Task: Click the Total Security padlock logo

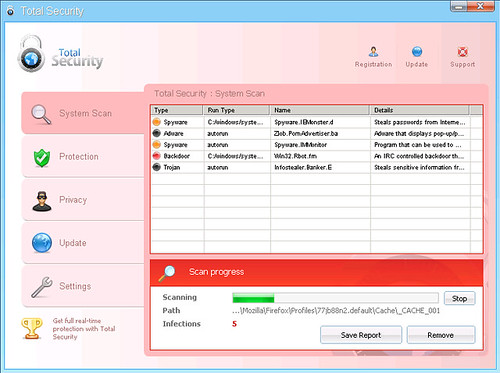Action: (x=31, y=54)
